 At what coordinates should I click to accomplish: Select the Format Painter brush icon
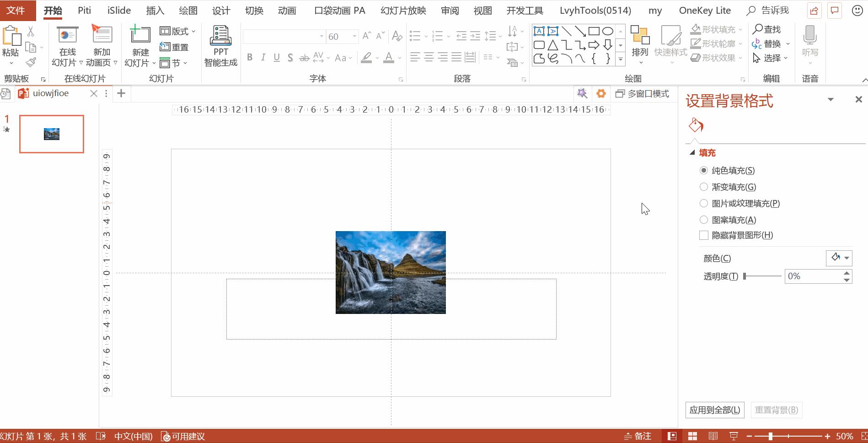[31, 62]
